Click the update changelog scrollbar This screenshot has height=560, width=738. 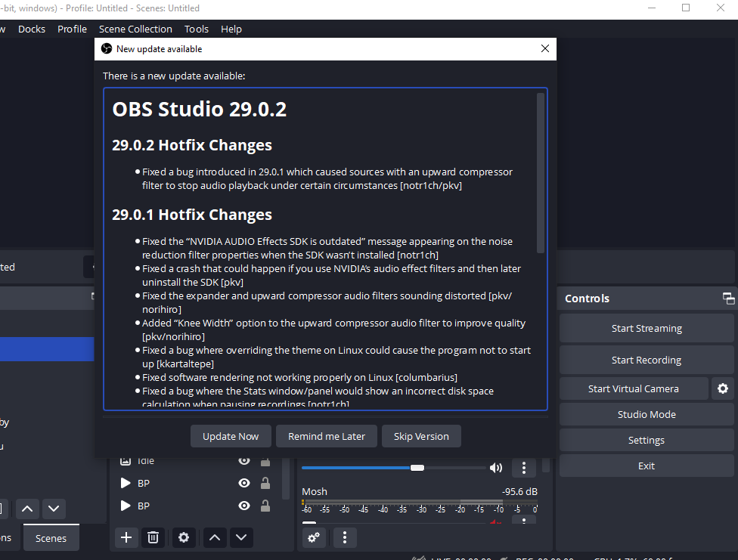pyautogui.click(x=541, y=173)
